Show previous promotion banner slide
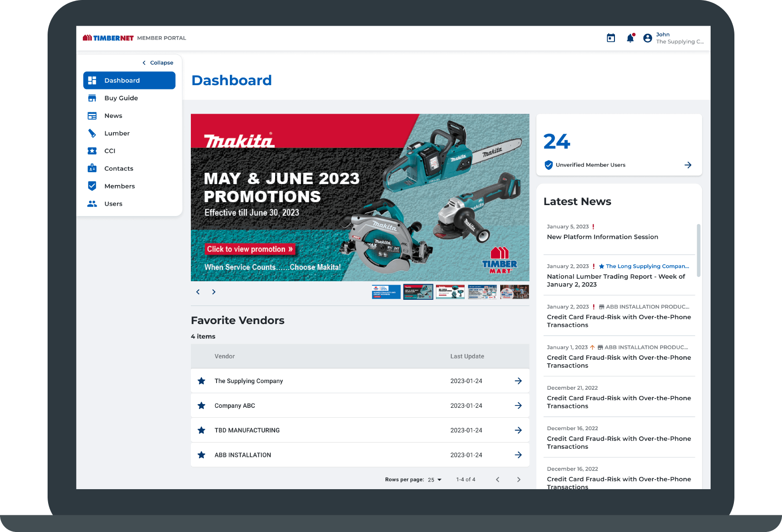Image resolution: width=782 pixels, height=532 pixels. (198, 292)
